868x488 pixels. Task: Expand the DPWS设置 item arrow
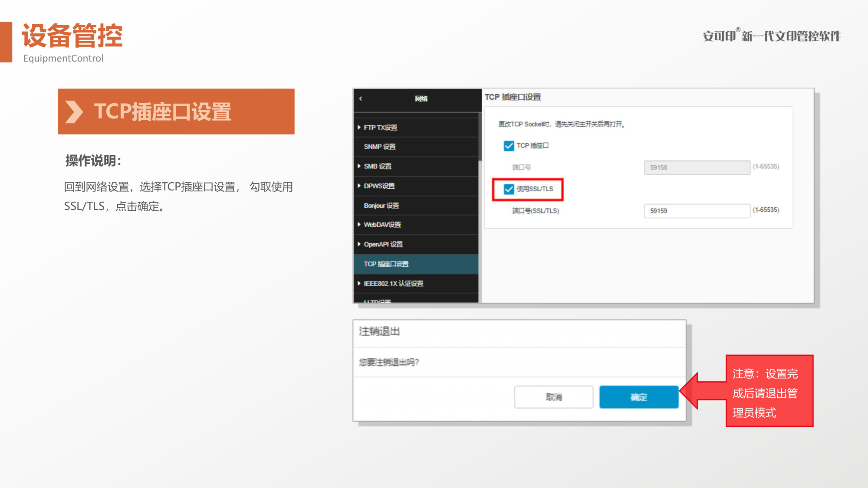point(359,186)
